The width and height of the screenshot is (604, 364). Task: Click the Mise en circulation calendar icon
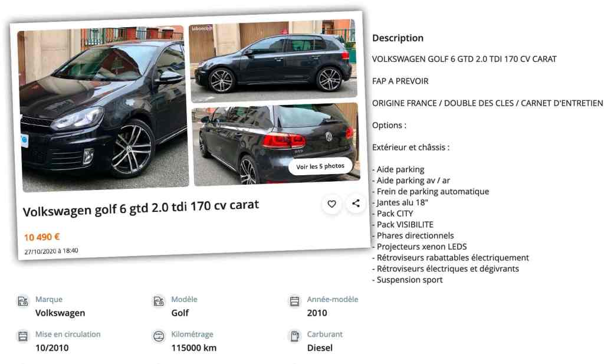tap(23, 336)
